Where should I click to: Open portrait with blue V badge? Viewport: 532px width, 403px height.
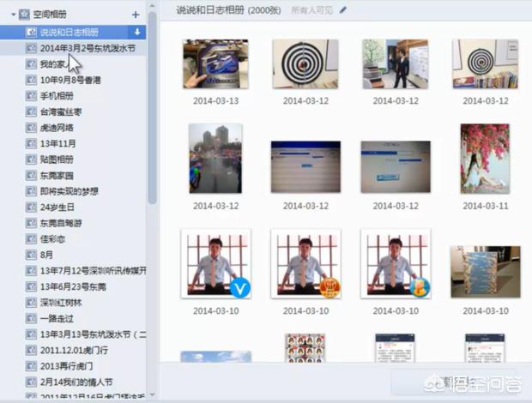click(215, 264)
